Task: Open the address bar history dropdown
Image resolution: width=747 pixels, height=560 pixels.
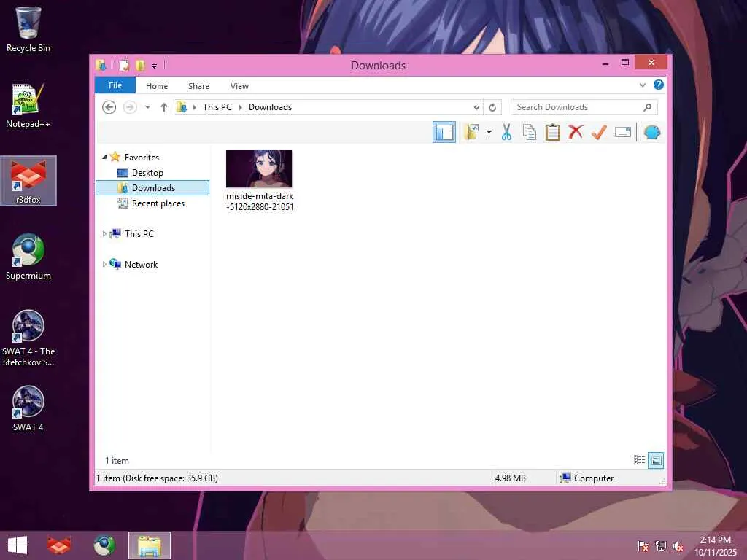Action: coord(476,108)
